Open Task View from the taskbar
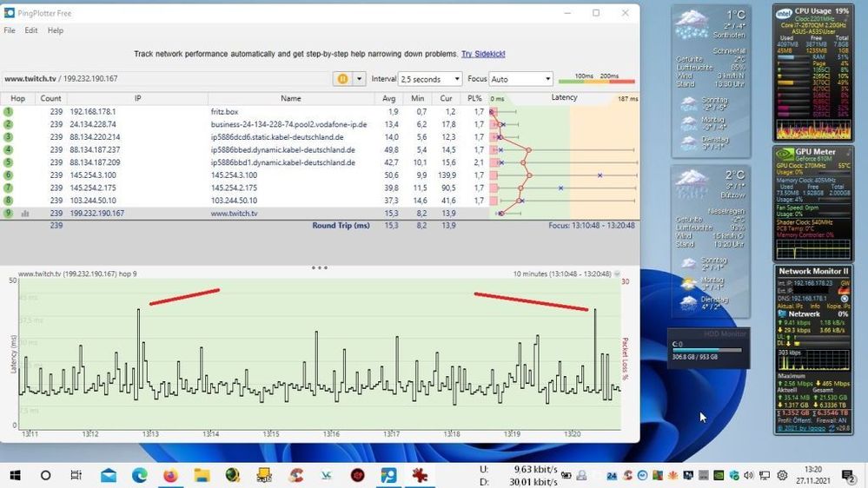 76,475
